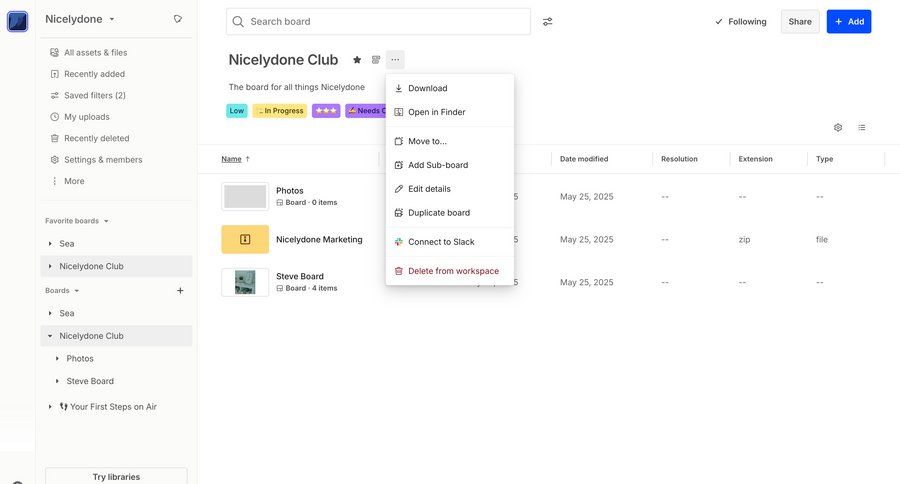Screen dimensions: 900x484
Task: Click the filter sliders icon beside search
Action: tap(547, 21)
